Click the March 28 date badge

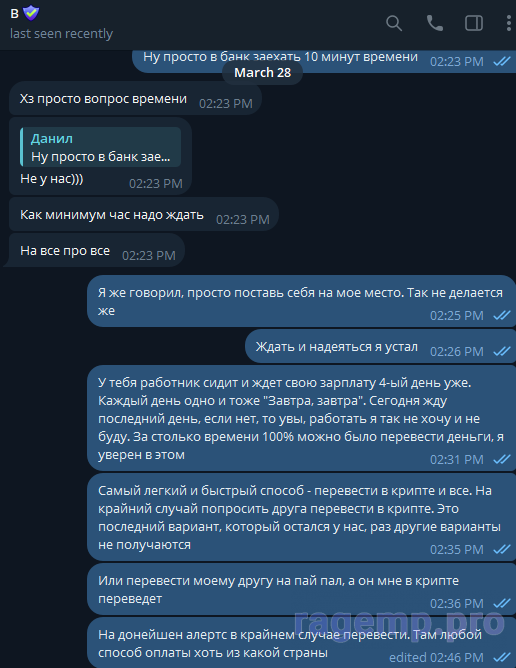pyautogui.click(x=262, y=72)
